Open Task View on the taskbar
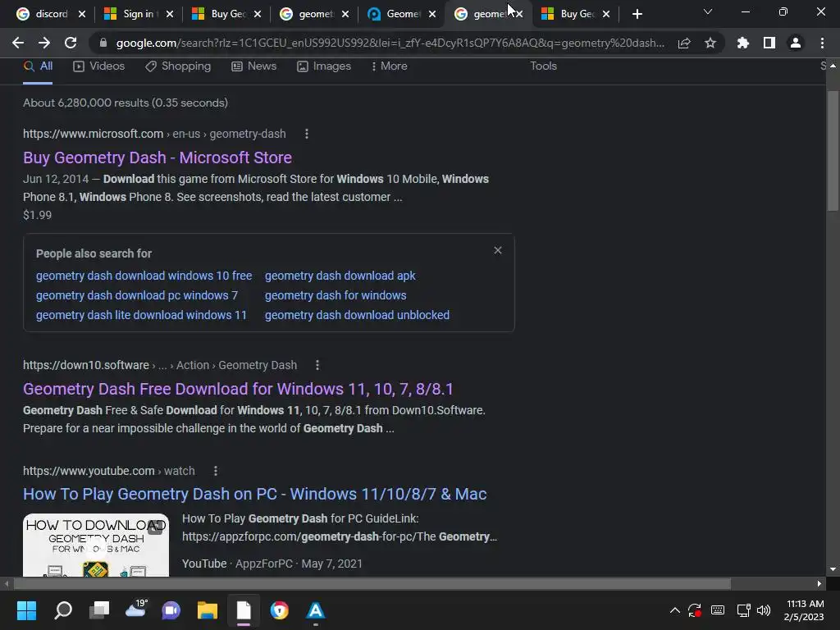 pos(99,610)
